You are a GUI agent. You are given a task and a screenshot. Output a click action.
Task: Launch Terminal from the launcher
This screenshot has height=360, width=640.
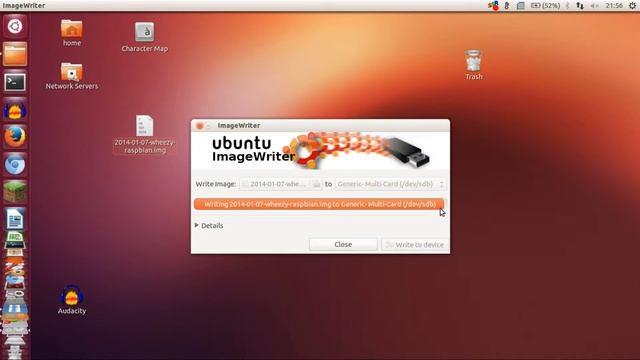pos(15,82)
